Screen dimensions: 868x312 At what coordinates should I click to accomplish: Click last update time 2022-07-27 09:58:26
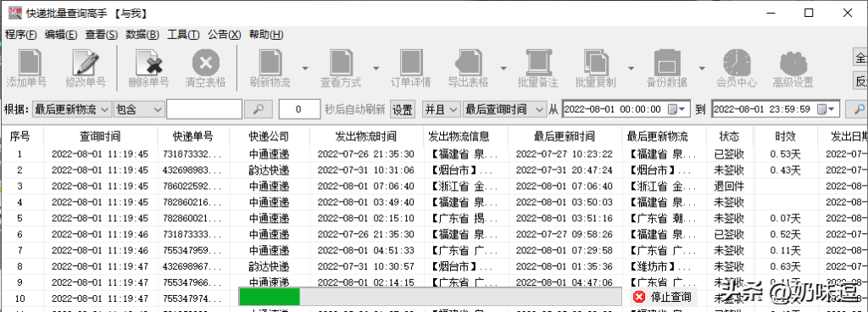565,234
